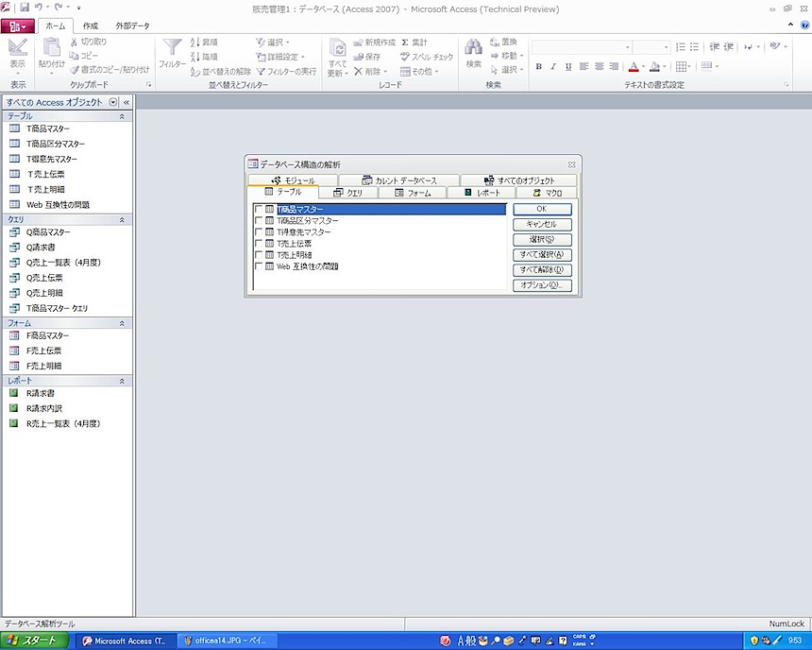
Task: Apply italic with the I icon
Action: tap(553, 66)
